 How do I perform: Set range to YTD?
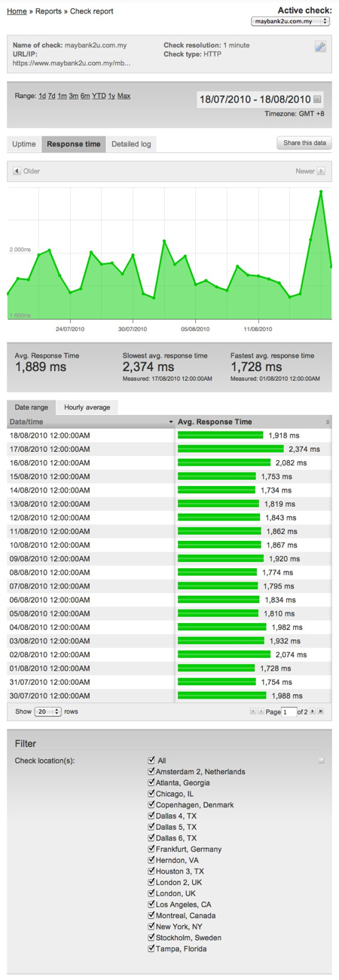pyautogui.click(x=99, y=96)
